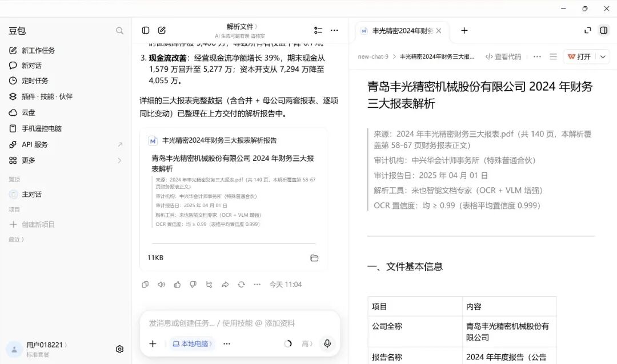617x364 pixels.
Task: Open the 解析文件 title dropdown
Action: click(242, 27)
